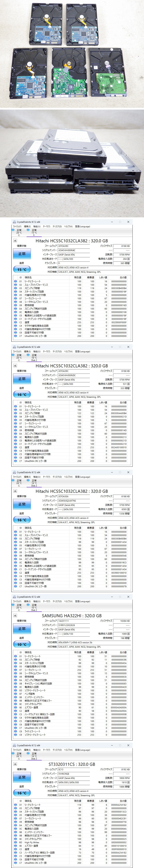Open テーマ(T) menu in the SAMSUNG window
Screen dimensions: 144x868
pos(46,601)
